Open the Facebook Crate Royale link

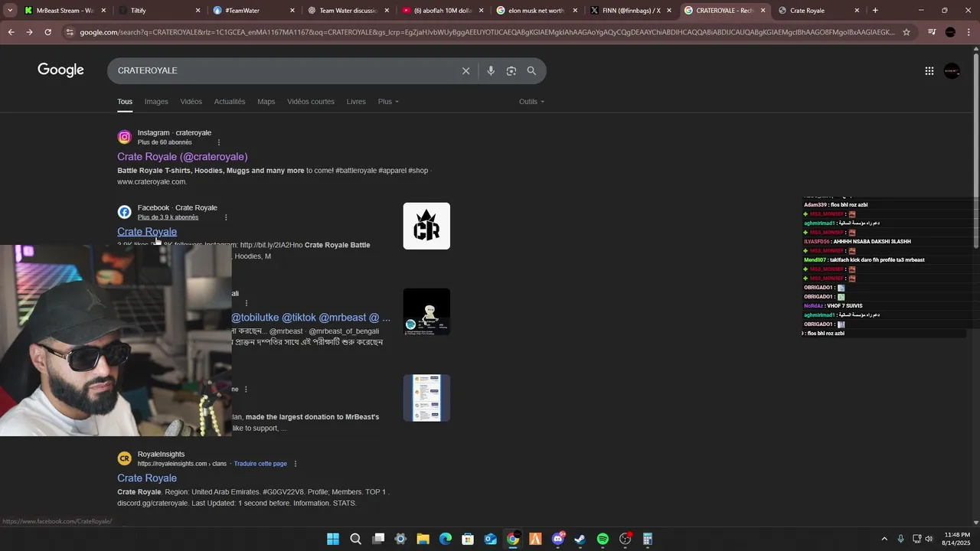pyautogui.click(x=147, y=232)
